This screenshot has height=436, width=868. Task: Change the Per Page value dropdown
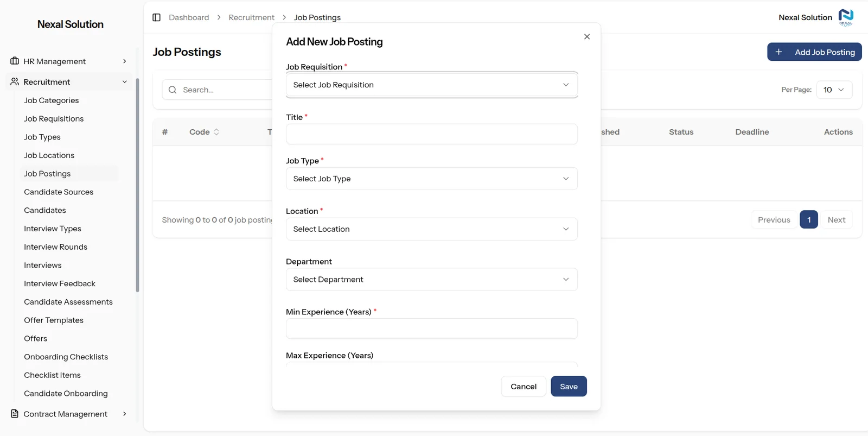834,90
